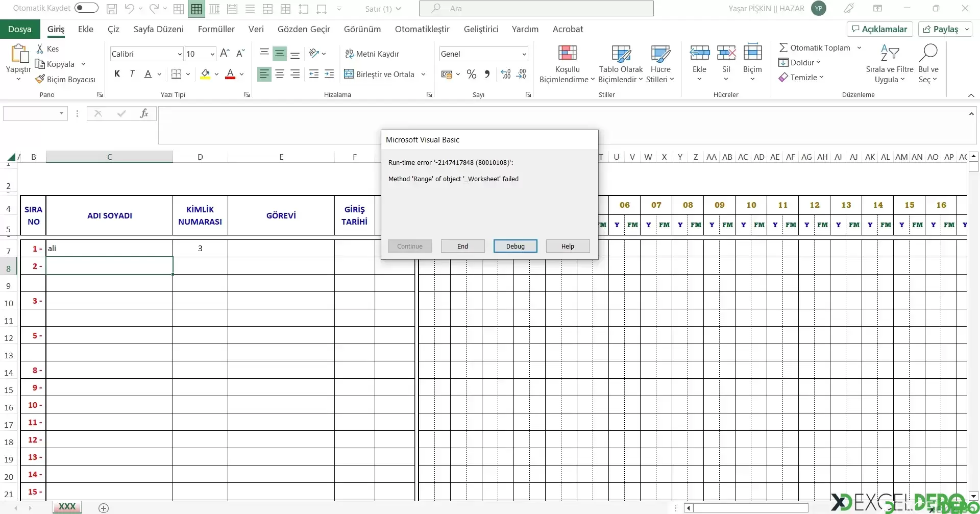Screen dimensions: 980x514
Task: Open Hücre Stilleri cell styles
Action: pos(660,64)
